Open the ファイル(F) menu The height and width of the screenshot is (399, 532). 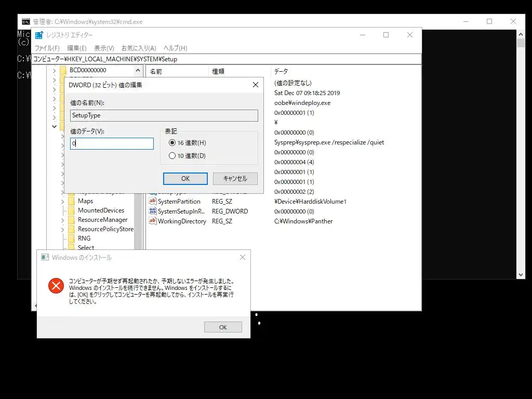[x=47, y=48]
